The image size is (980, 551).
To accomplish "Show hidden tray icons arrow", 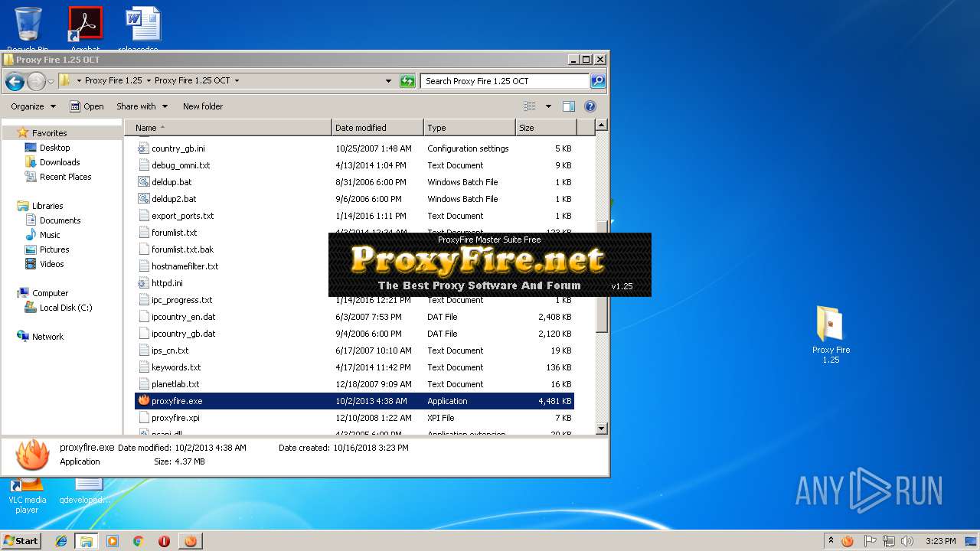I will 831,541.
